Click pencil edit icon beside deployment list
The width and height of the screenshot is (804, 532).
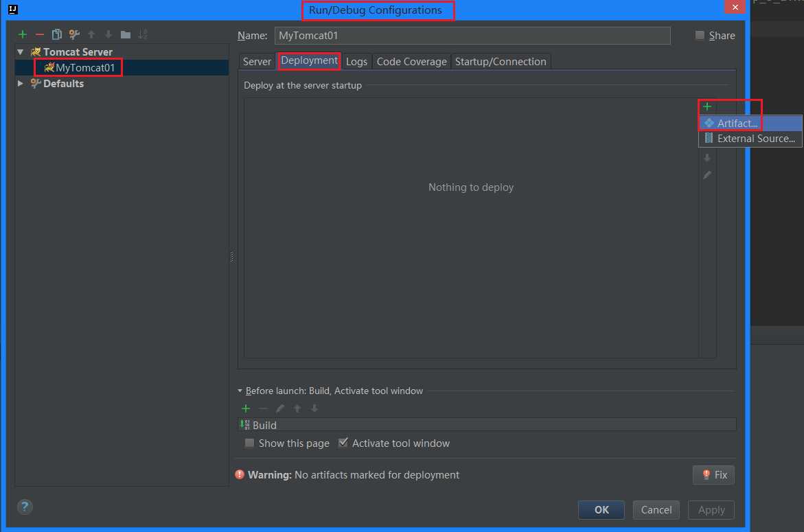click(707, 175)
